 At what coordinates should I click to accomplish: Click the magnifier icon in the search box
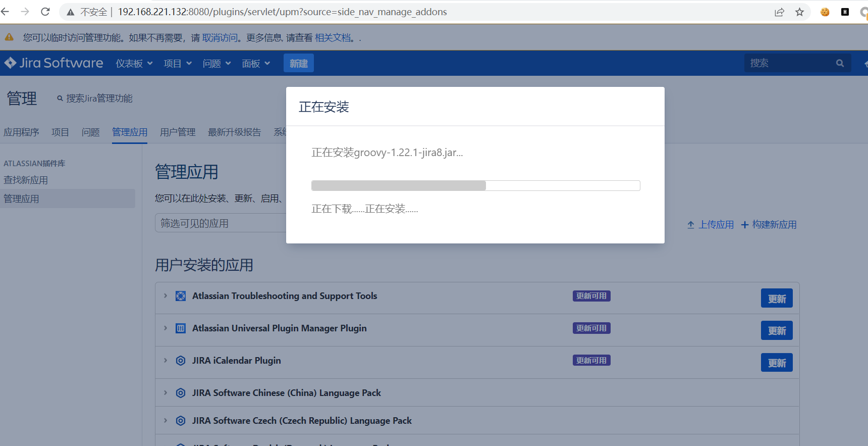840,63
